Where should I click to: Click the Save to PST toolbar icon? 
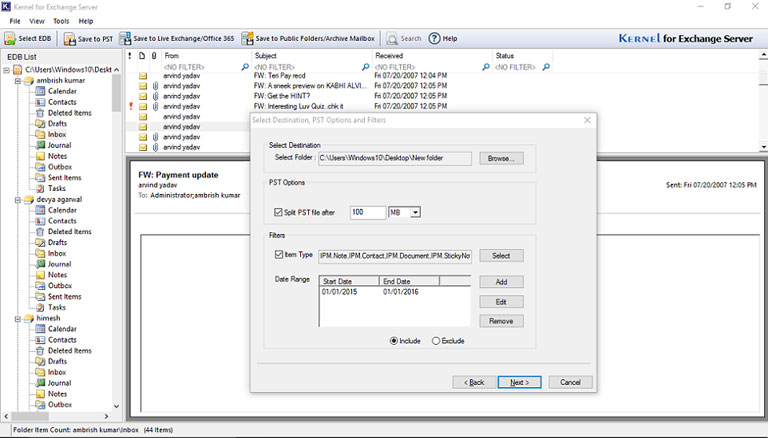click(70, 39)
